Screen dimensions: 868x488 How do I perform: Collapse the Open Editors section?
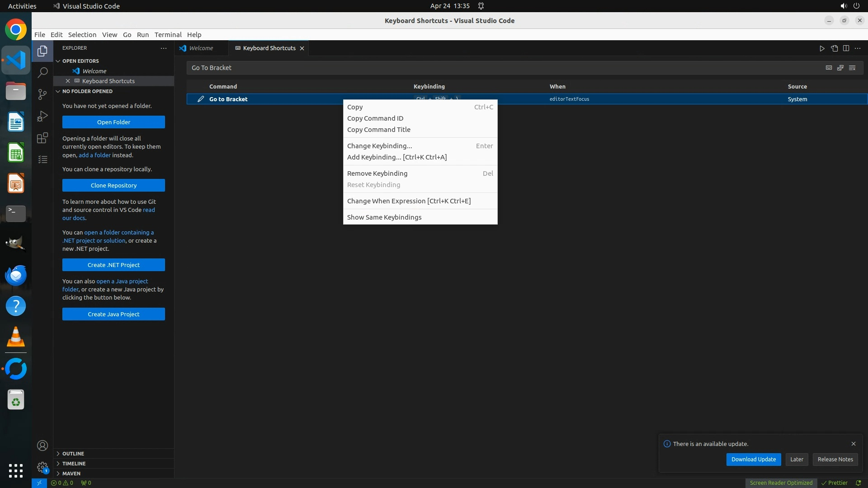pos(80,61)
